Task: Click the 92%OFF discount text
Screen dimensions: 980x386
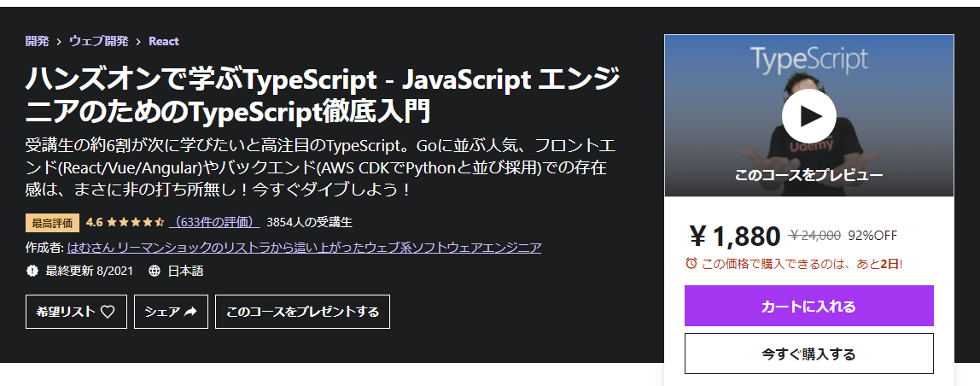Action: pos(872,236)
